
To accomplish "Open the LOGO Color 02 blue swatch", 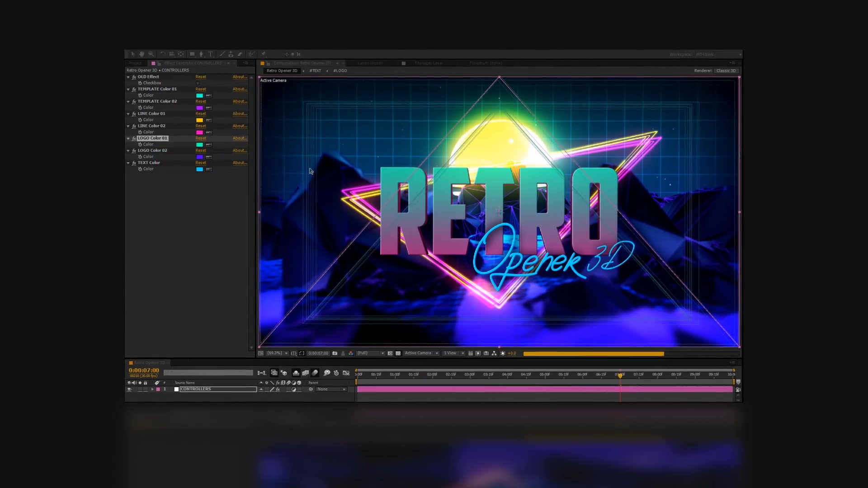I will 199,157.
